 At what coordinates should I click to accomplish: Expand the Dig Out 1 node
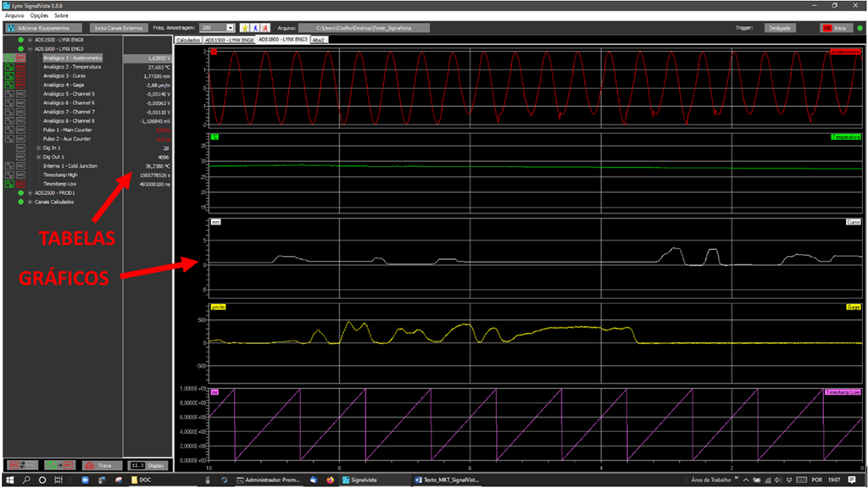tap(38, 157)
